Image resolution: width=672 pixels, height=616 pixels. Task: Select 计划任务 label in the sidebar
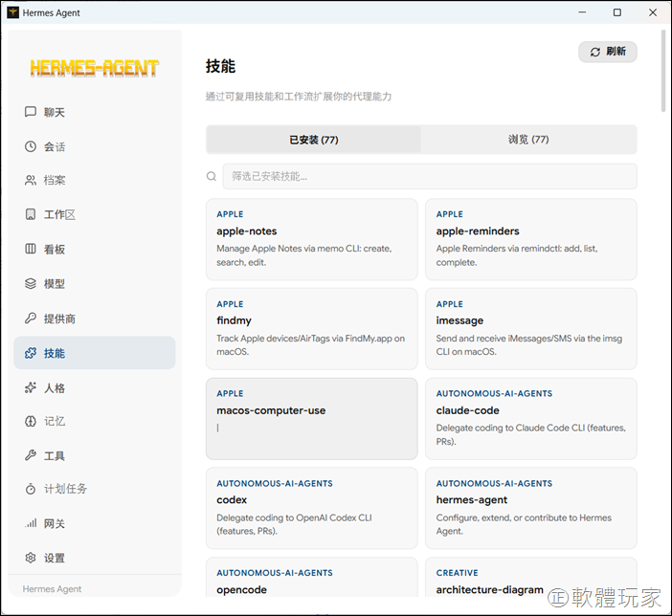click(x=65, y=489)
